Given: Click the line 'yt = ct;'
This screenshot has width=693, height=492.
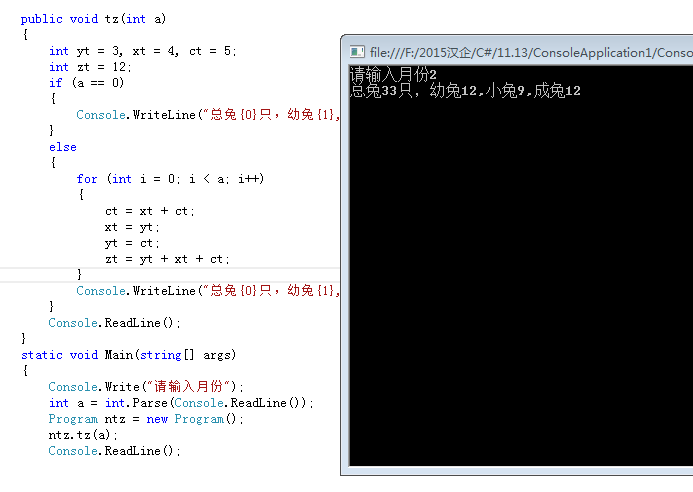Looking at the screenshot, I should coord(132,243).
